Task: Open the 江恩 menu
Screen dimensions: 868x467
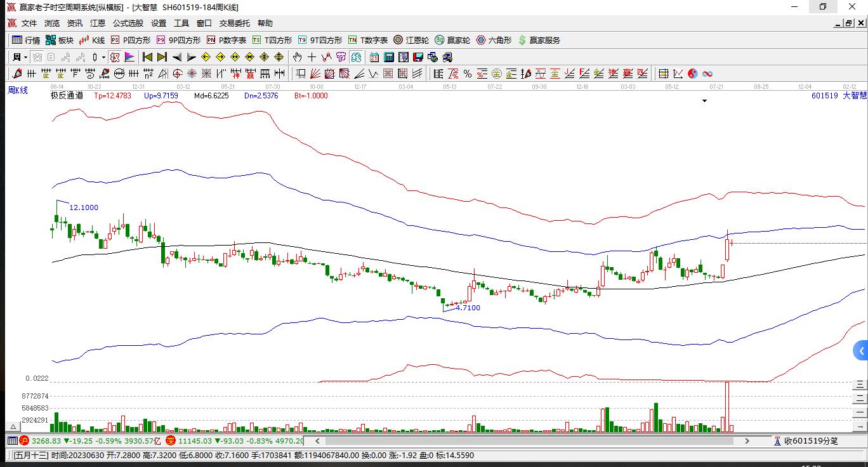Action: click(98, 23)
